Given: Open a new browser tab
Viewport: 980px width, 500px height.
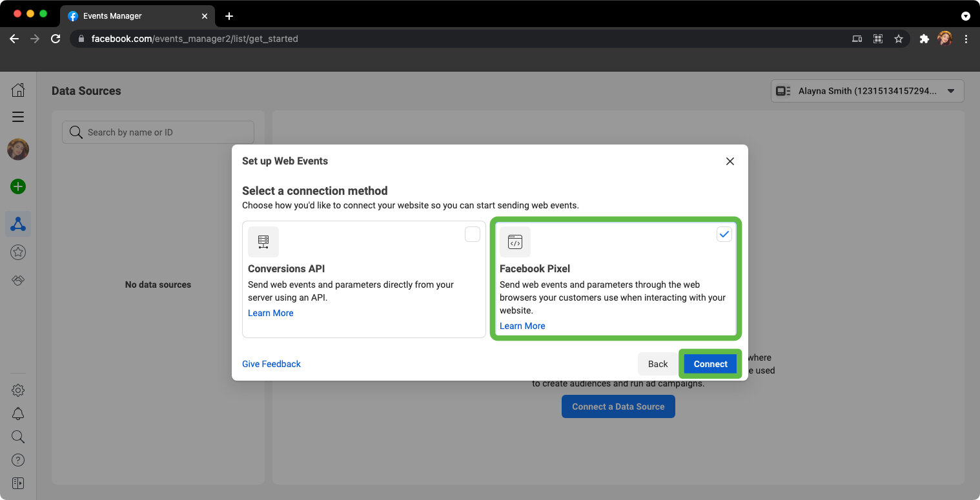Looking at the screenshot, I should point(229,16).
